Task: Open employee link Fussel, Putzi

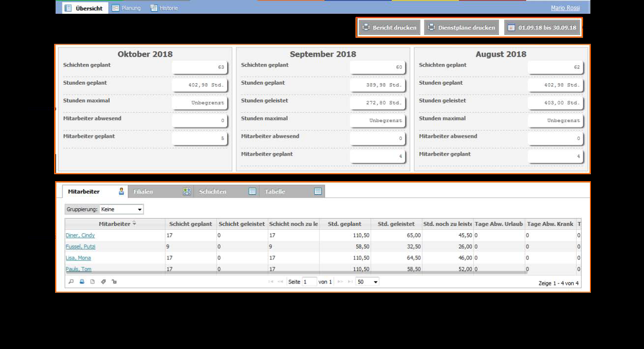Action: 81,247
